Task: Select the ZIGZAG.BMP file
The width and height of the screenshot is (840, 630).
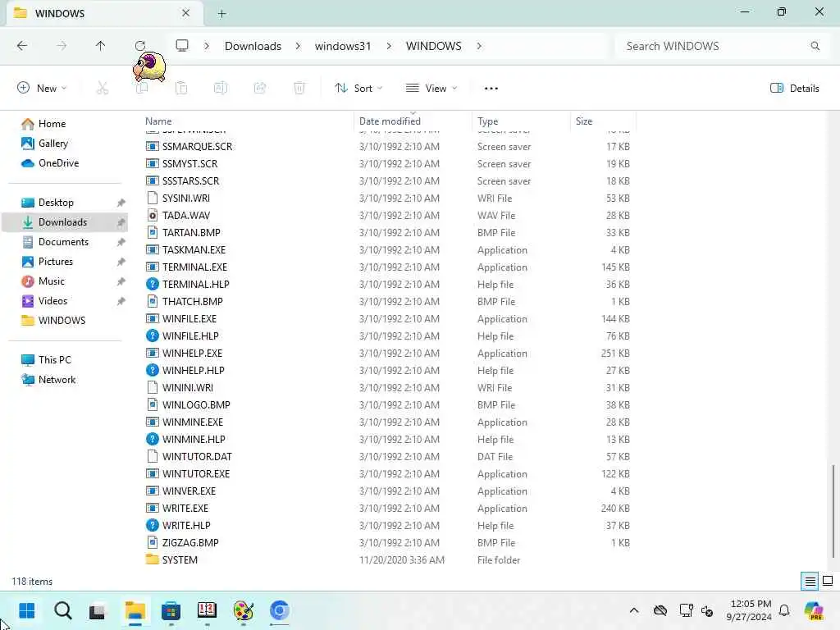Action: (190, 543)
